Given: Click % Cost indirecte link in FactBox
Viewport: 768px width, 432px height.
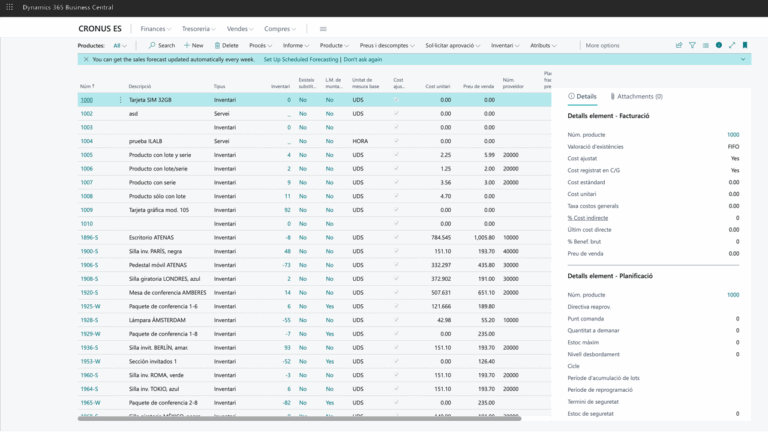Looking at the screenshot, I should pos(588,218).
